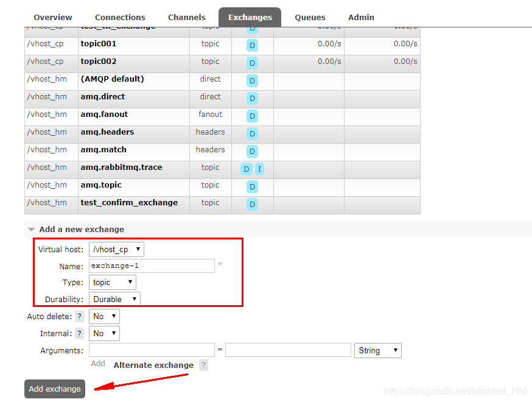Image resolution: width=532 pixels, height=402 pixels.
Task: Open the Durability dropdown
Action: pos(114,298)
